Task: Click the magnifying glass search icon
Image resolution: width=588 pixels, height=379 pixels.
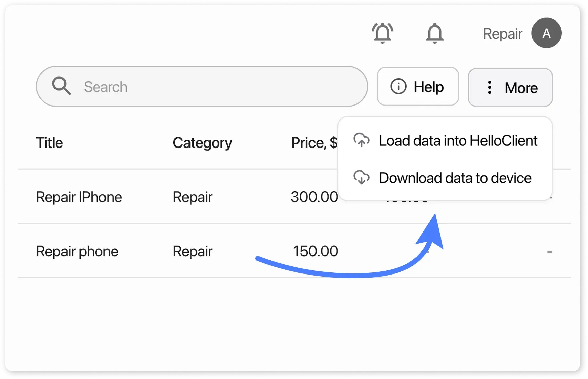Action: [x=61, y=86]
